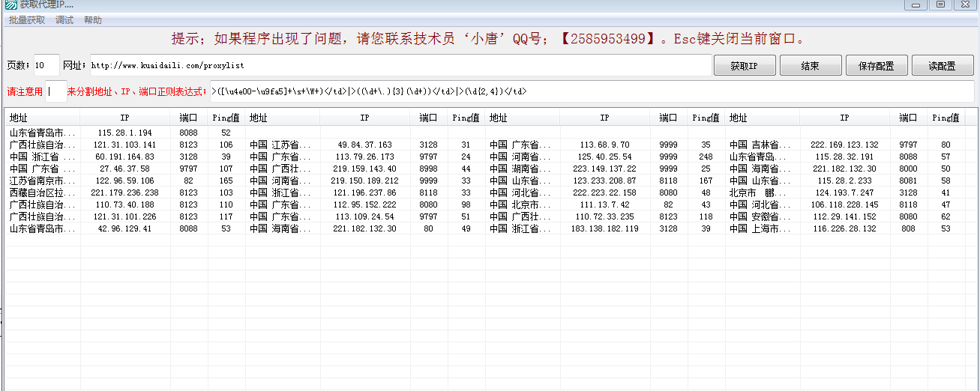This screenshot has height=391, width=980.
Task: Select IP cell 121.31.103.141
Action: [x=124, y=145]
